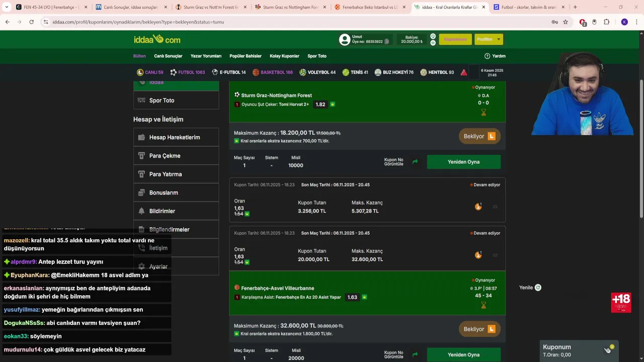Open Spor Toto top menu item

[317, 56]
